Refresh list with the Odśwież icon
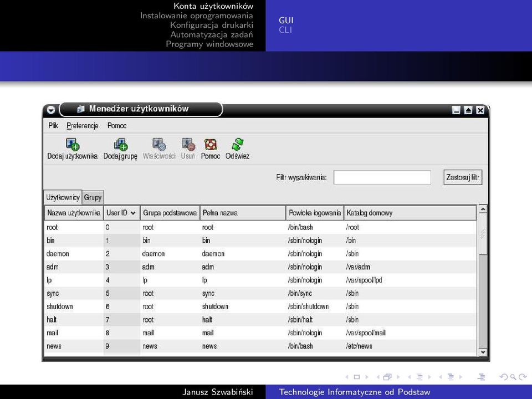The height and width of the screenshot is (399, 532). click(238, 144)
